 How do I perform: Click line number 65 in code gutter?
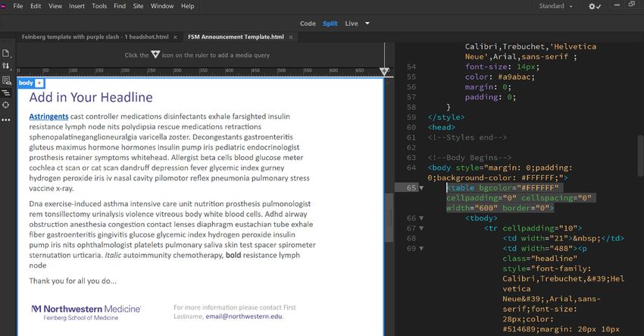[x=411, y=188]
